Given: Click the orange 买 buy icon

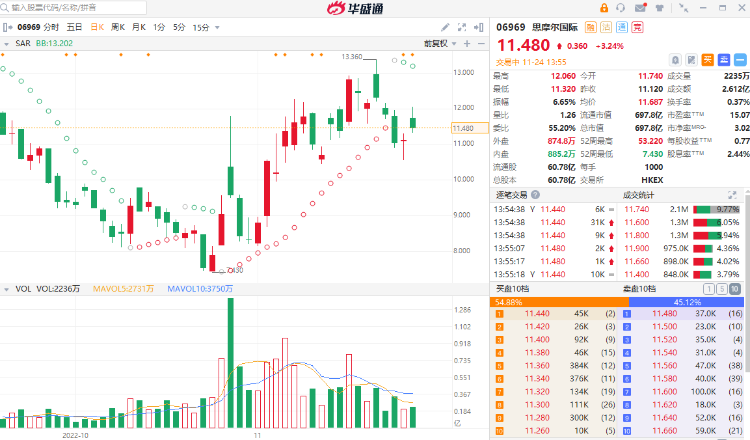Looking at the screenshot, I should 709,59.
